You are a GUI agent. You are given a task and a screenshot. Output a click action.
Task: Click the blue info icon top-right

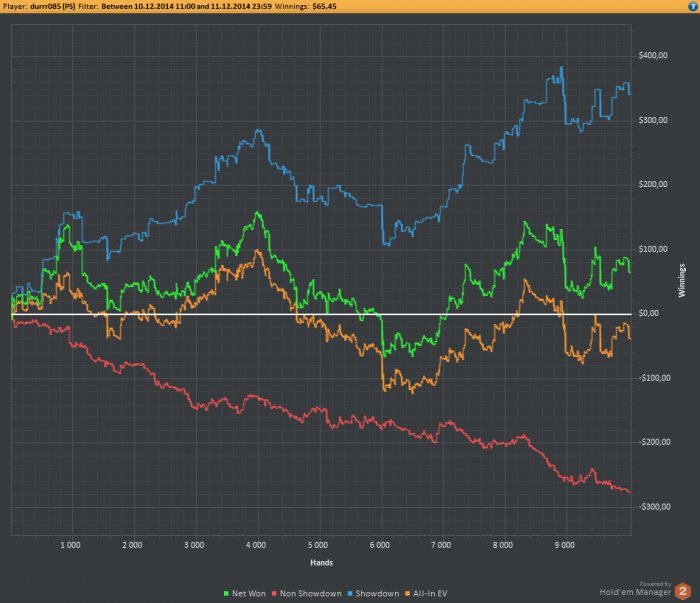693,6
